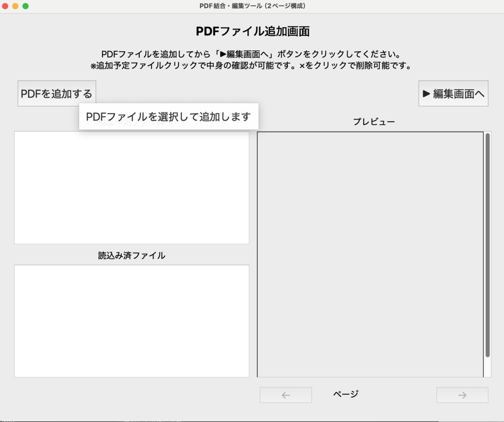
Task: Dismiss the PDFファイルを選択して追加します tooltip
Action: tap(168, 116)
